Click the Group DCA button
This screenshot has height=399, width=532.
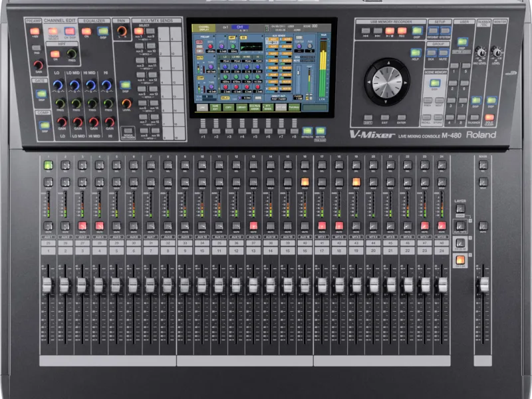click(431, 53)
